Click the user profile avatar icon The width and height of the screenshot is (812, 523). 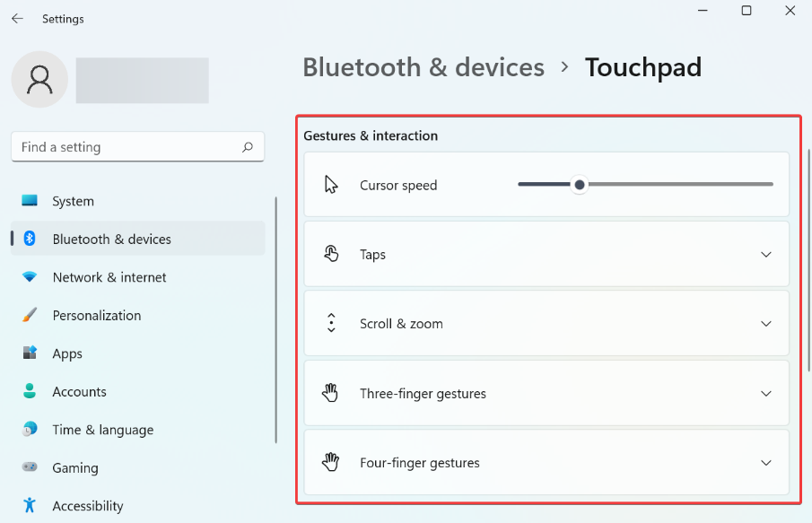(x=39, y=79)
